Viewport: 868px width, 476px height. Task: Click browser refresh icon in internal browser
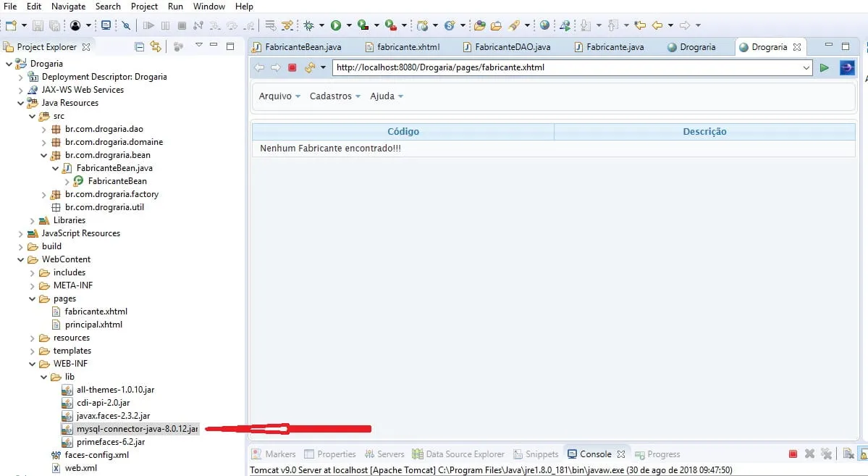point(309,67)
